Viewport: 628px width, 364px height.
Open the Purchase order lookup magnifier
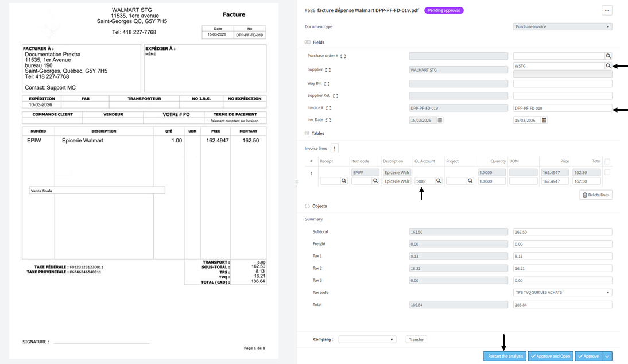608,56
